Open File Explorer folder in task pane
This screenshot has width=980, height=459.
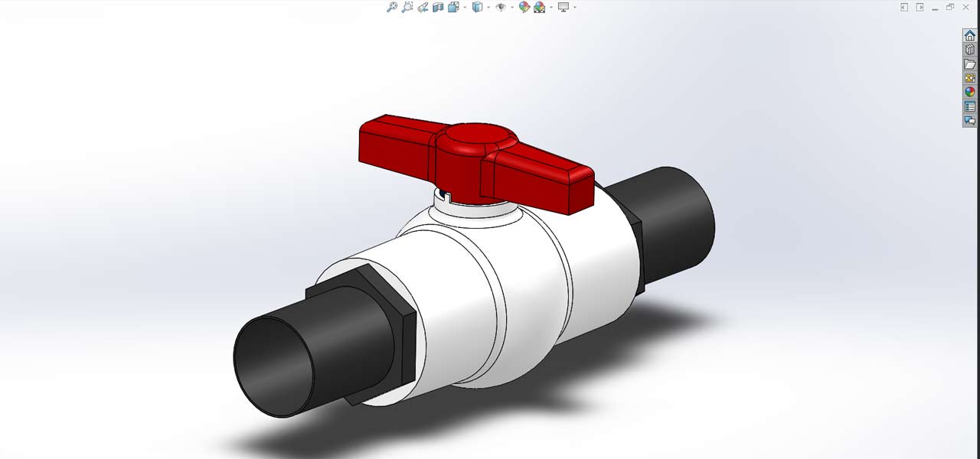coord(970,64)
